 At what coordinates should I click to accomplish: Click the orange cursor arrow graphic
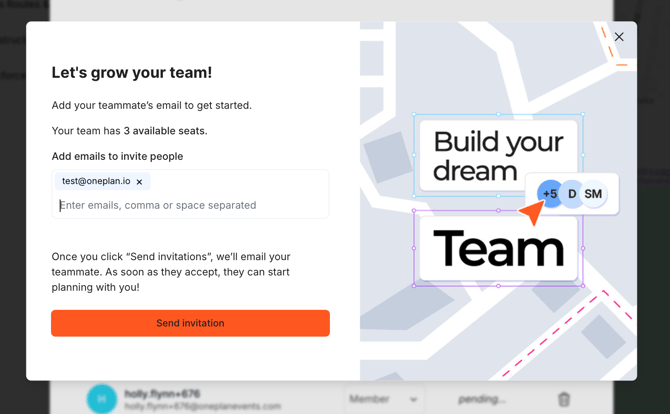(x=532, y=212)
